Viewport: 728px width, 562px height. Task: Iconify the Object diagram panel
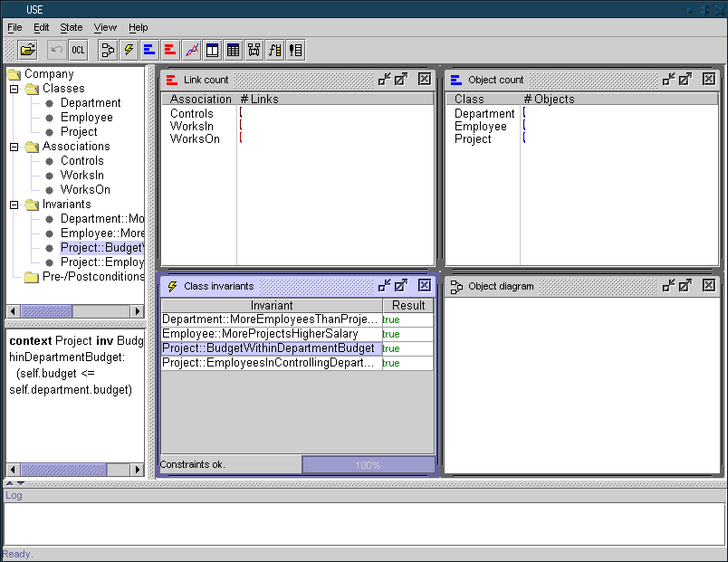coord(669,286)
